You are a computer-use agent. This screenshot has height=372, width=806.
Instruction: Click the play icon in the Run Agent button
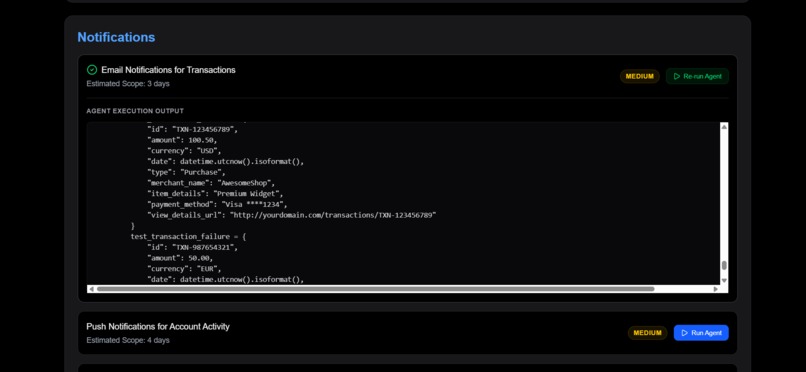click(x=684, y=333)
